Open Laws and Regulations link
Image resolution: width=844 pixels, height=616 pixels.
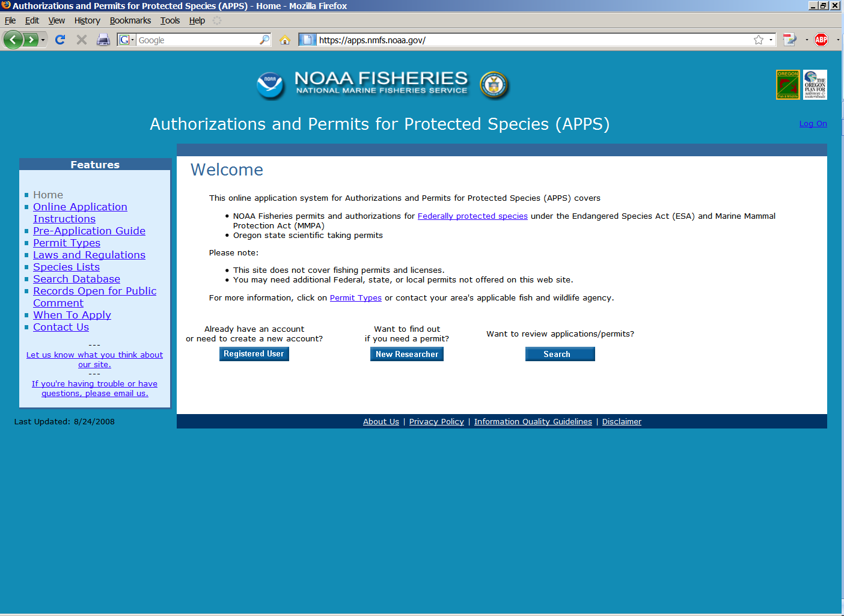(89, 255)
